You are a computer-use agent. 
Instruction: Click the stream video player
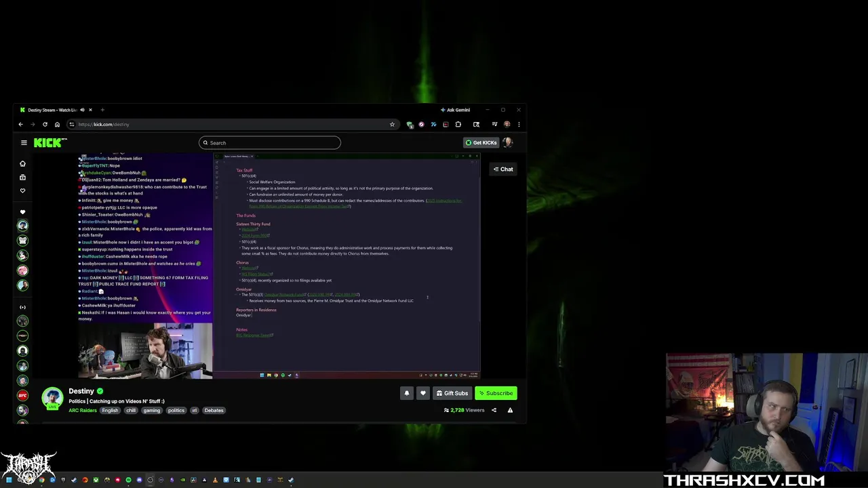(279, 266)
